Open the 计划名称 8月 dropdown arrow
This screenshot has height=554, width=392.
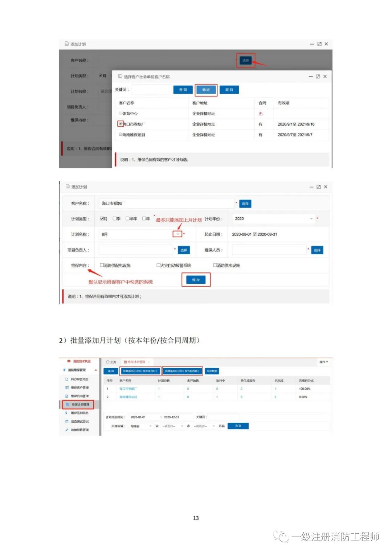click(x=177, y=234)
